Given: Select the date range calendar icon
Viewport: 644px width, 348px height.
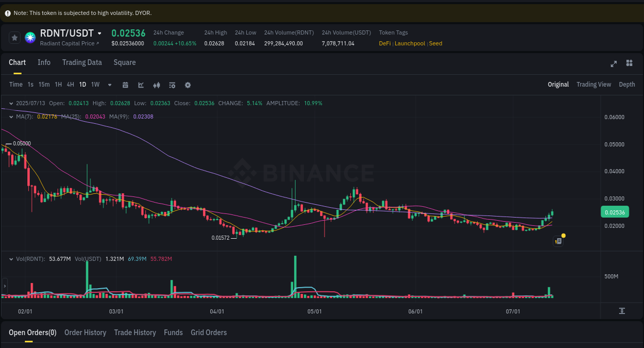Looking at the screenshot, I should [125, 85].
